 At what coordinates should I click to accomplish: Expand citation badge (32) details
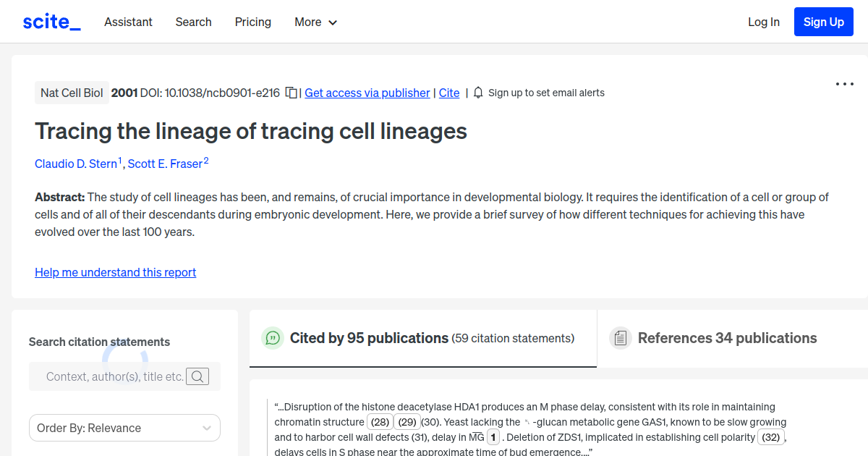(x=771, y=436)
